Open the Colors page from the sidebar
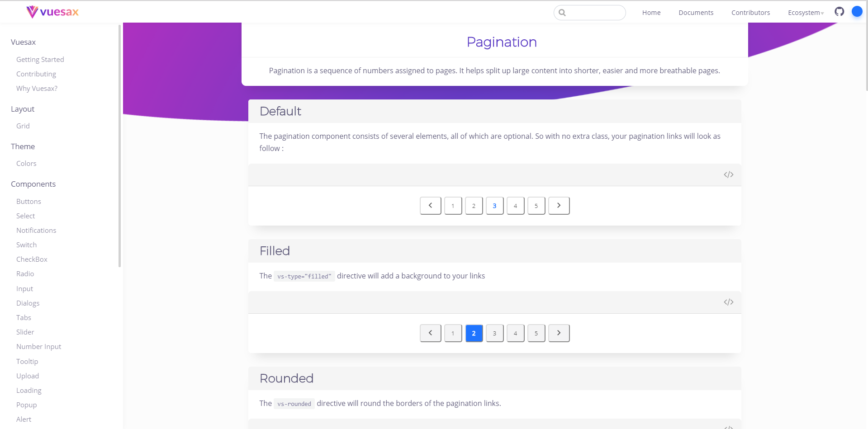Image resolution: width=868 pixels, height=429 pixels. click(x=26, y=163)
